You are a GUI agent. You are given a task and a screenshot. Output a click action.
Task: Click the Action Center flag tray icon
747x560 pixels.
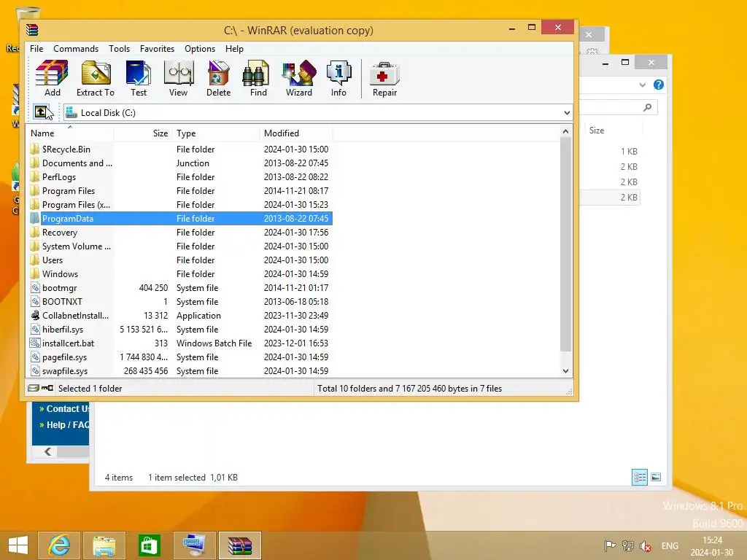point(609,546)
